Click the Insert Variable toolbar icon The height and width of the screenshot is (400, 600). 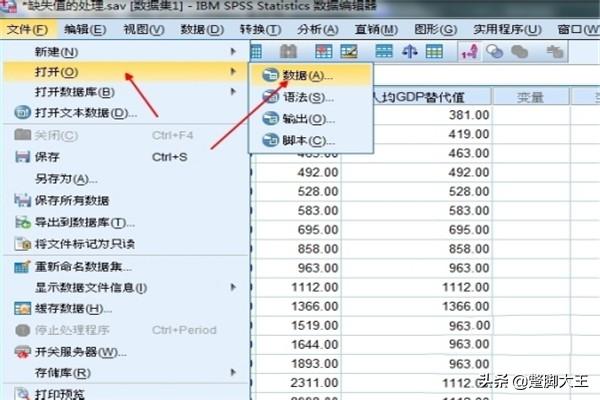pyautogui.click(x=349, y=51)
